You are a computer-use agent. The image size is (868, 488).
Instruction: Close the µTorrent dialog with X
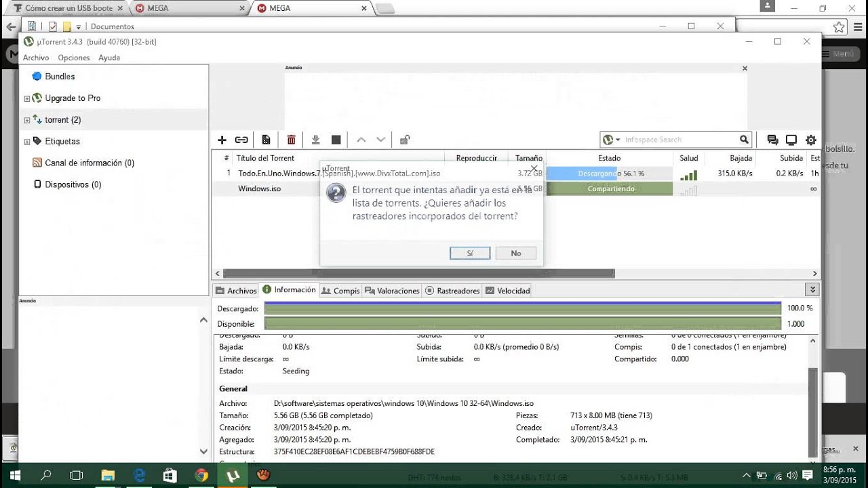click(x=534, y=169)
